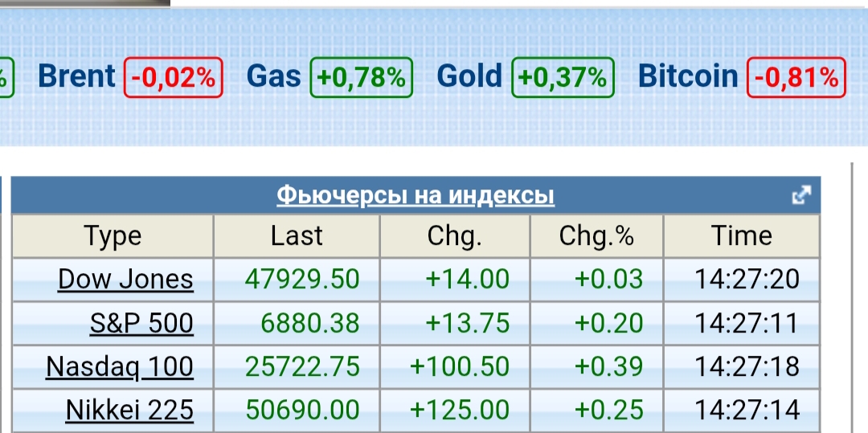Open the S&P 500 futures link
This screenshot has width=868, height=433.
(x=141, y=323)
